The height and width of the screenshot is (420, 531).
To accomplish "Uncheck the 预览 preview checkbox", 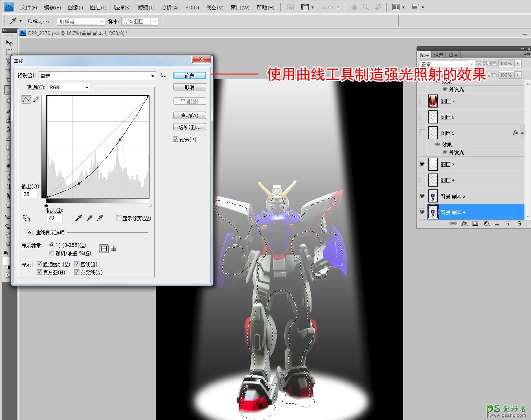I will tap(176, 139).
